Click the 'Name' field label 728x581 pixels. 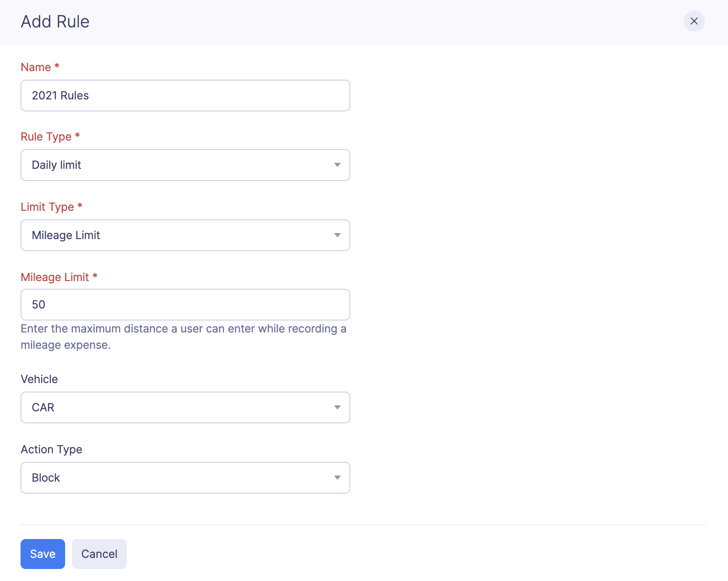pos(36,67)
